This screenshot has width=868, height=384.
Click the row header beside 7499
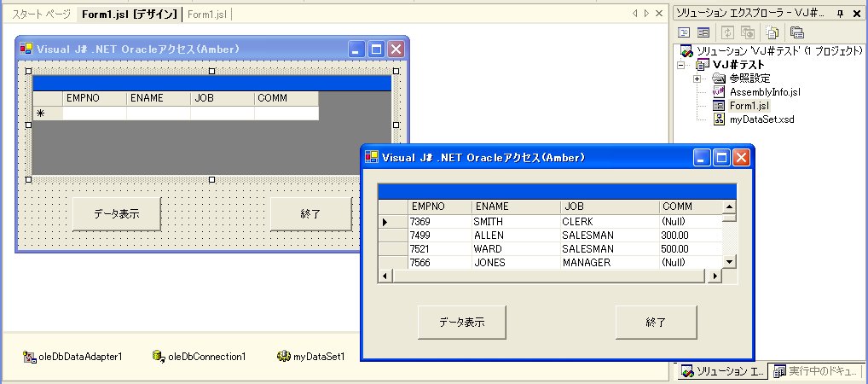tap(393, 236)
